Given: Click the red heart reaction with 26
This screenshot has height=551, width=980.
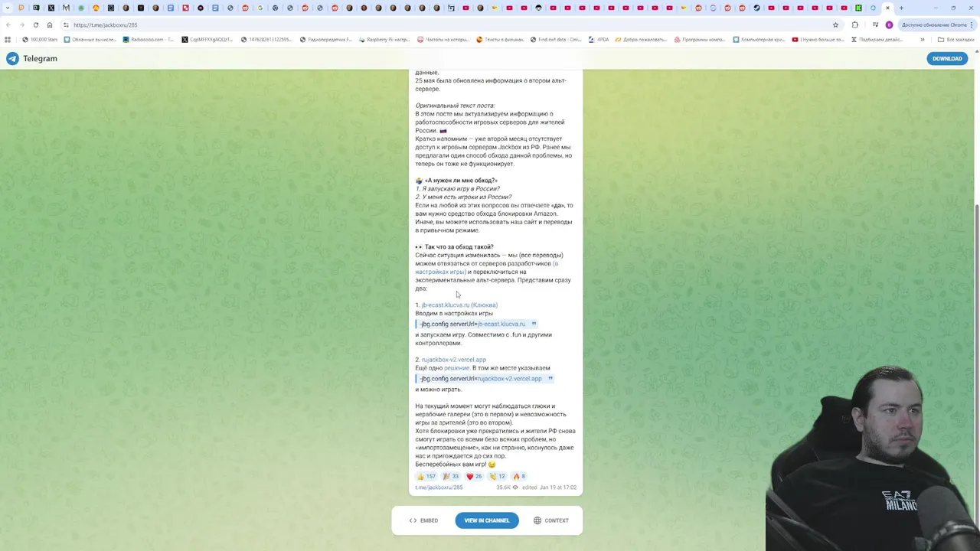Looking at the screenshot, I should pyautogui.click(x=475, y=476).
